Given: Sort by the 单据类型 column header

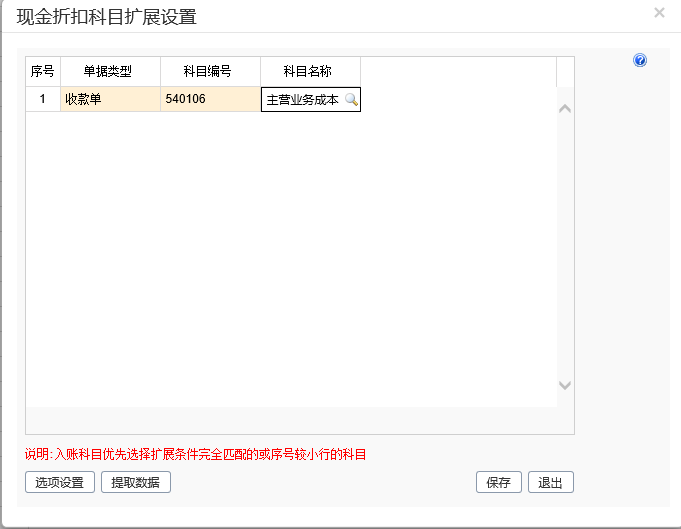Looking at the screenshot, I should 110,72.
